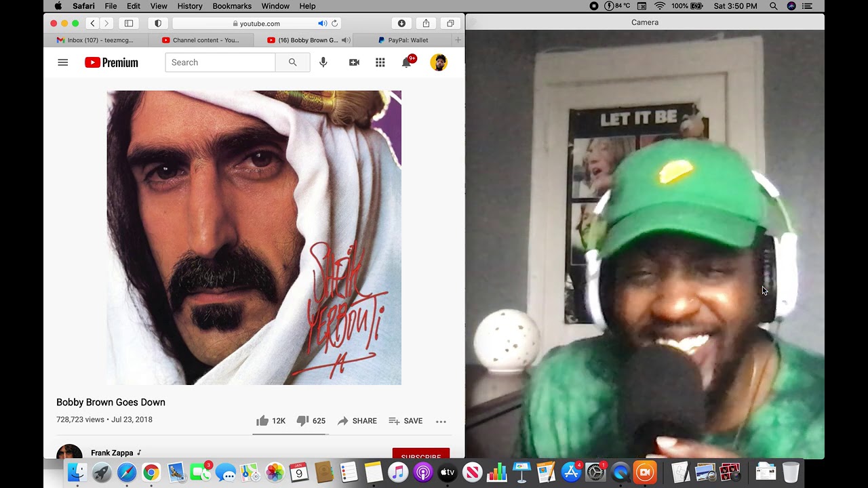Click recording stop icon in menu bar
The image size is (868, 488).
[594, 6]
